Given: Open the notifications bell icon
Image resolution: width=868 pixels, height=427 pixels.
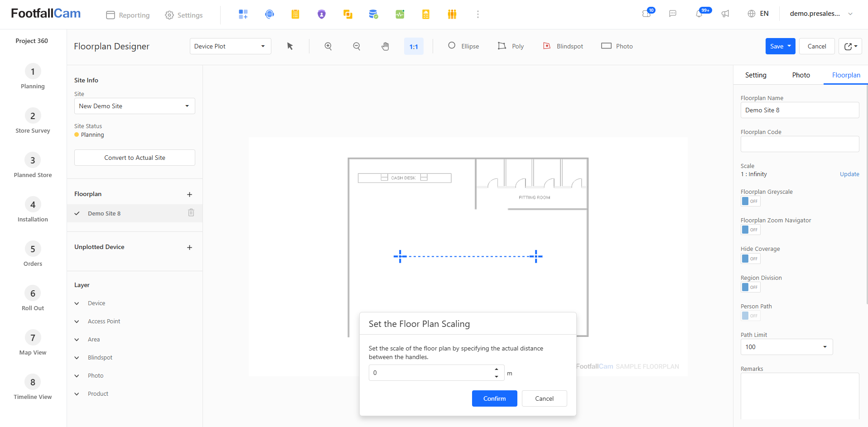Looking at the screenshot, I should pyautogui.click(x=699, y=14).
